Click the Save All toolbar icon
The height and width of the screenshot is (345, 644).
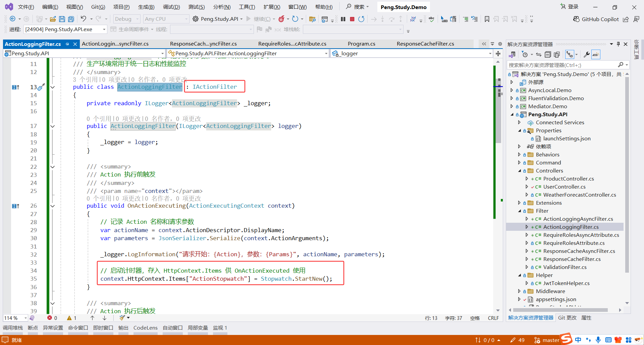pos(71,19)
